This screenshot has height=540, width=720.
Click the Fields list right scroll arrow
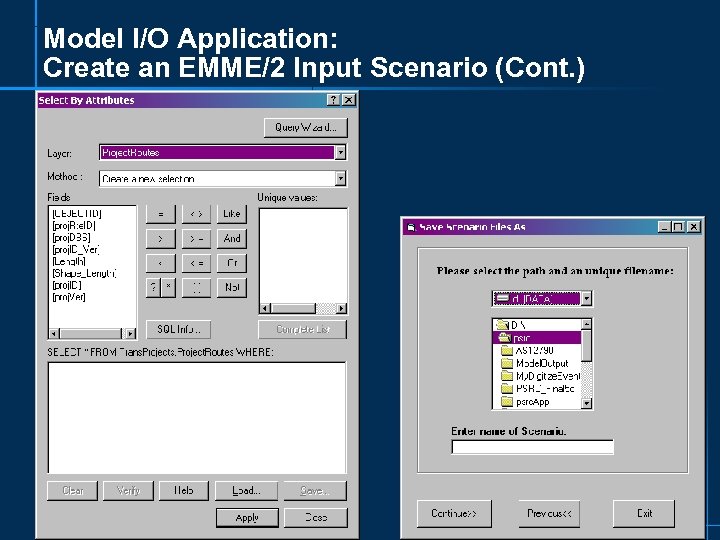pos(130,334)
